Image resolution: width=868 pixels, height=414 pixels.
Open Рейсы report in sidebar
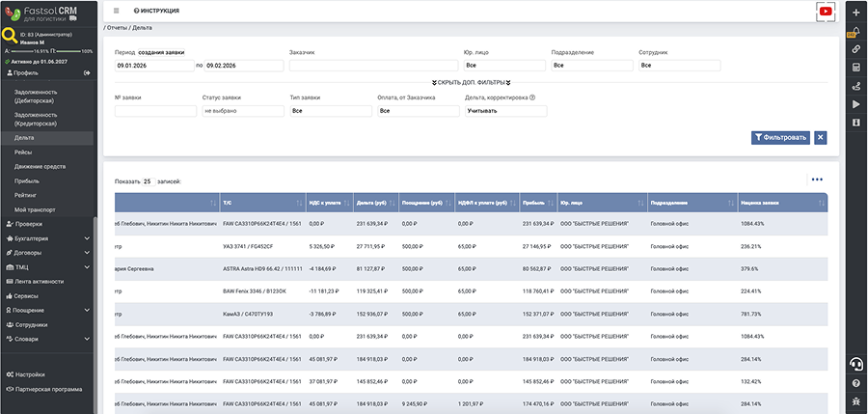[24, 152]
